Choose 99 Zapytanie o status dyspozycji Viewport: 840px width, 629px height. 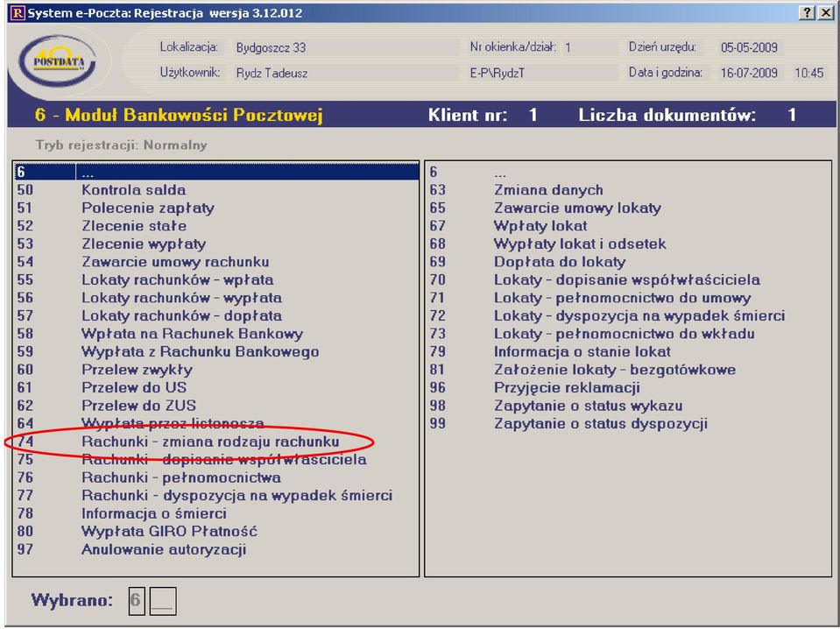628,423
